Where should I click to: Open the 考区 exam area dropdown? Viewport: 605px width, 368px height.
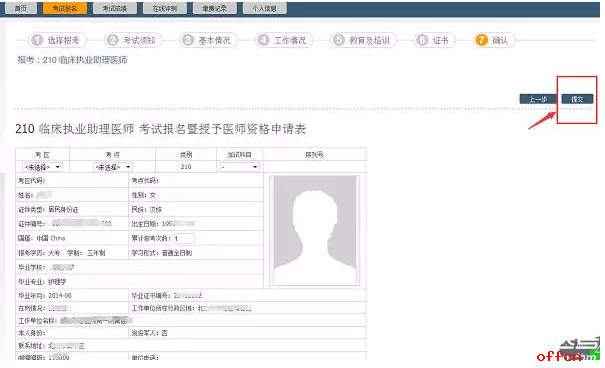42,167
